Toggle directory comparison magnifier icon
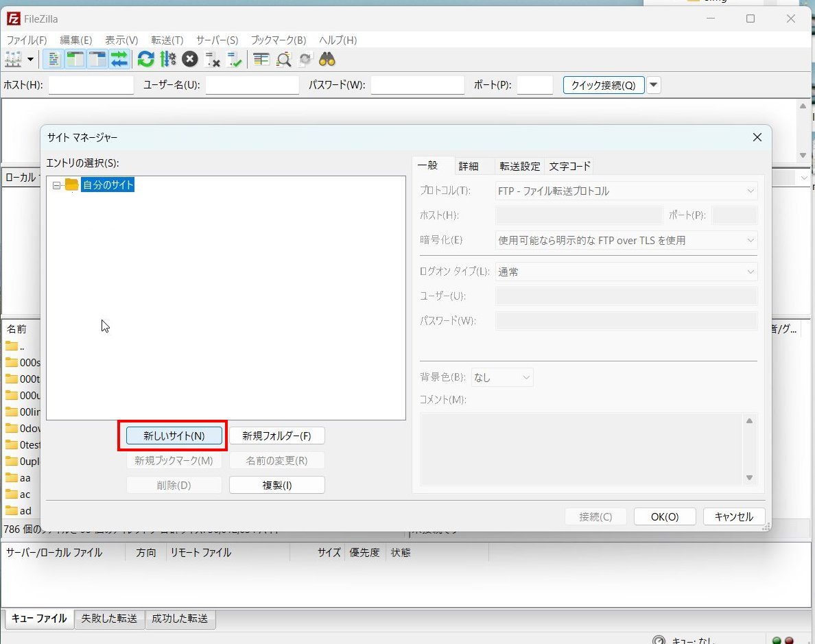815x644 pixels. point(283,60)
